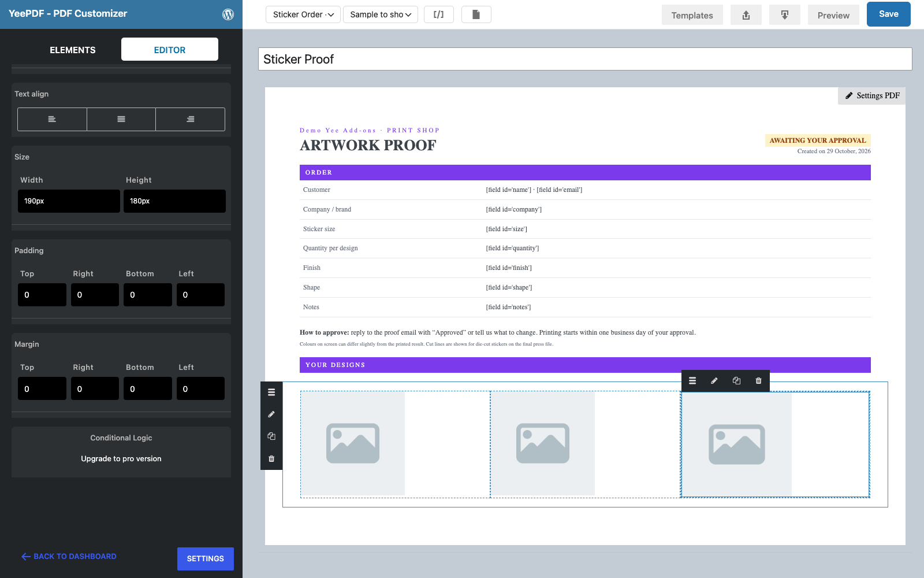Open the Sample to show dropdown
Viewport: 924px width, 578px height.
381,14
